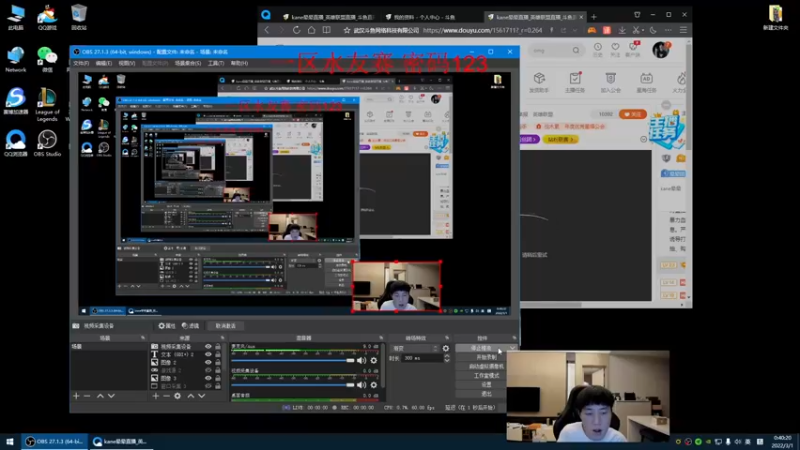Toggle visibility of 文本 (GDI+) 2 source
This screenshot has height=450, width=800.
click(208, 354)
